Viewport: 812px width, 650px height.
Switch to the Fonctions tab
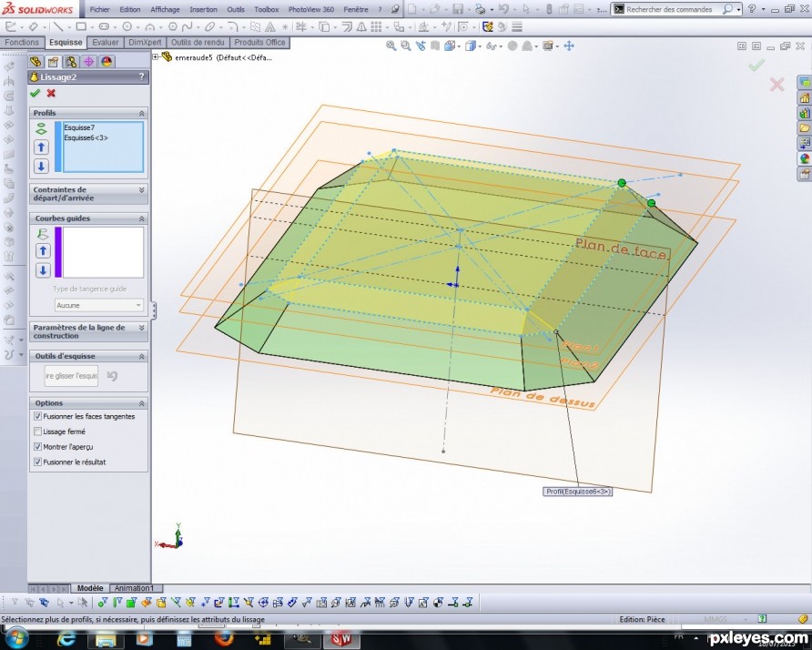pos(22,43)
